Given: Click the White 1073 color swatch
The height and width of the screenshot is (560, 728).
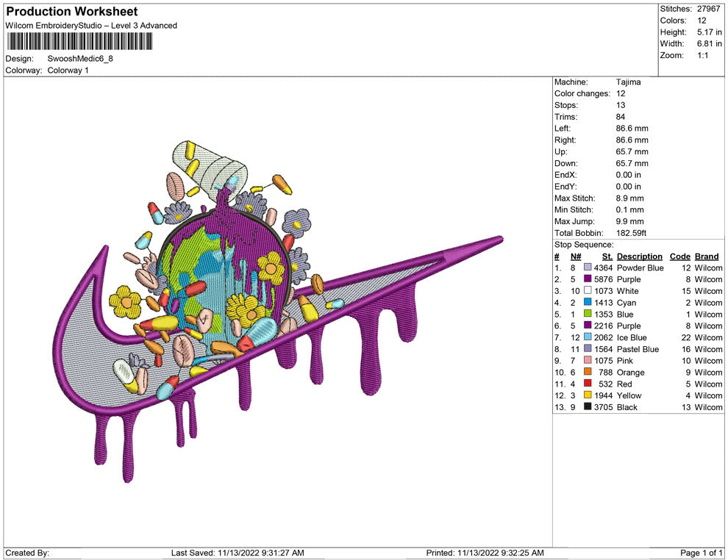Looking at the screenshot, I should point(588,290).
